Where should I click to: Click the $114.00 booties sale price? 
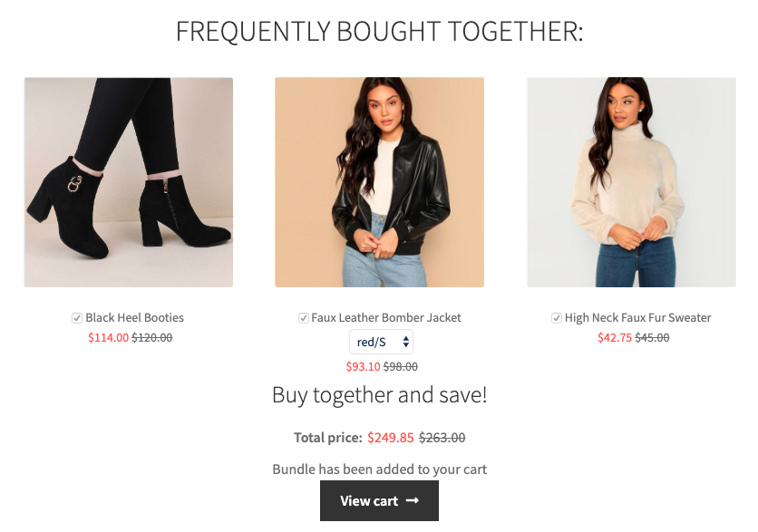click(x=108, y=338)
